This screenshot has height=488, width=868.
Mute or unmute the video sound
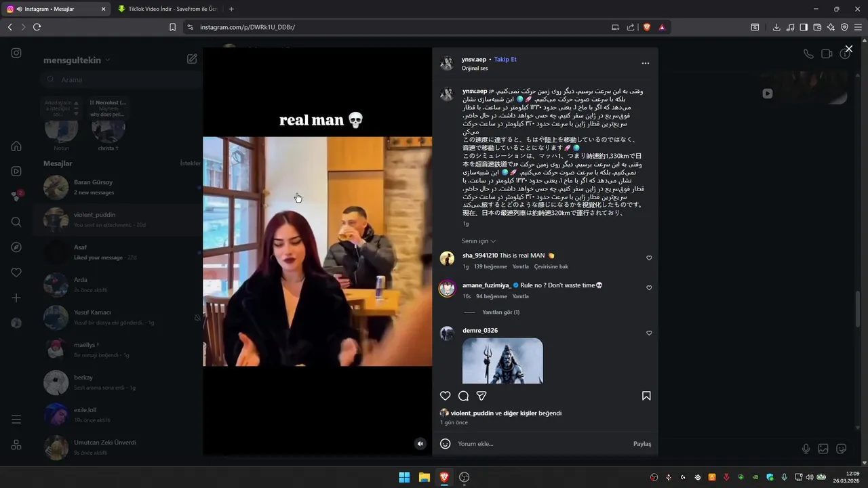[420, 444]
